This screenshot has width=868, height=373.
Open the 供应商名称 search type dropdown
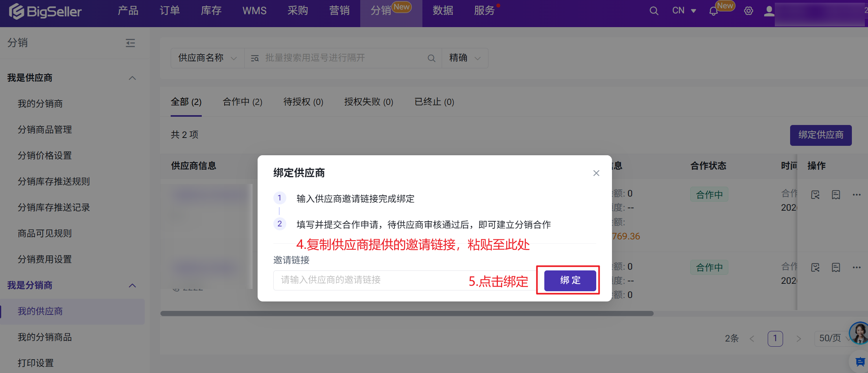click(x=207, y=58)
